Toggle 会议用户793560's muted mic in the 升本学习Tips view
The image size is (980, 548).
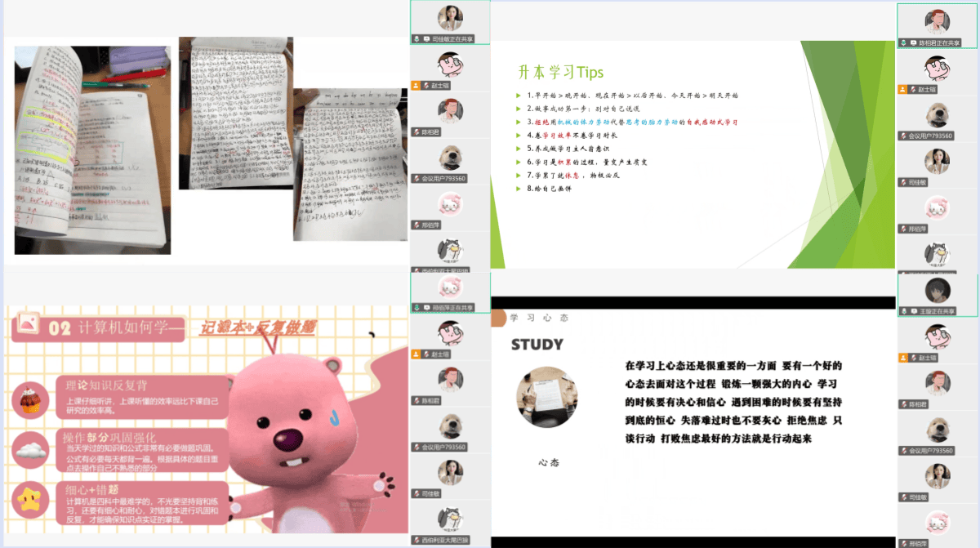click(903, 136)
